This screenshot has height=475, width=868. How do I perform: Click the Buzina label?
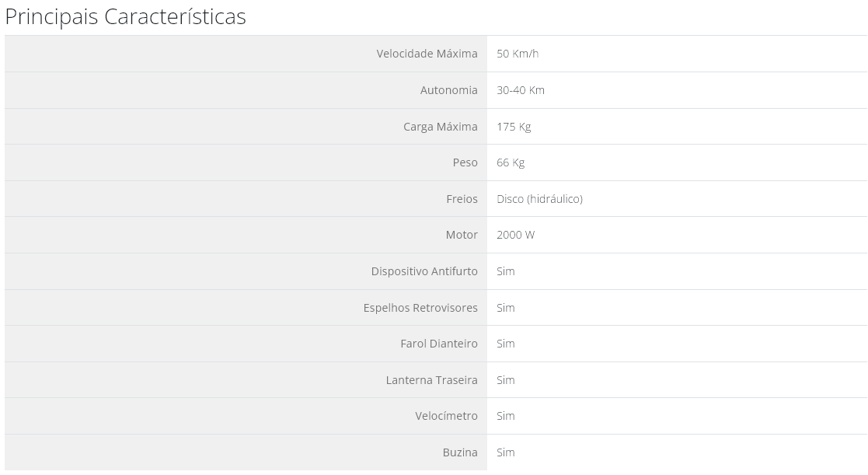click(x=460, y=452)
